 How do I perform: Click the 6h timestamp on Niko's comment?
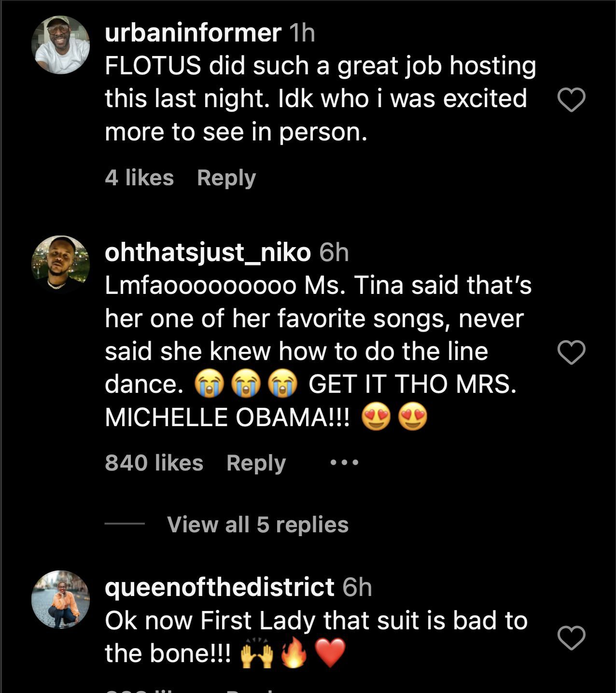334,253
